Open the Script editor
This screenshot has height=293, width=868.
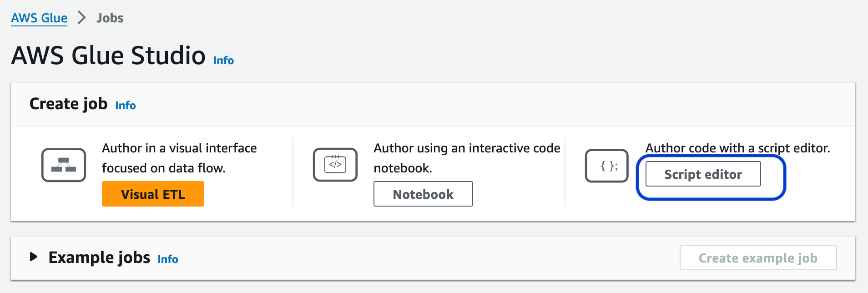click(703, 174)
